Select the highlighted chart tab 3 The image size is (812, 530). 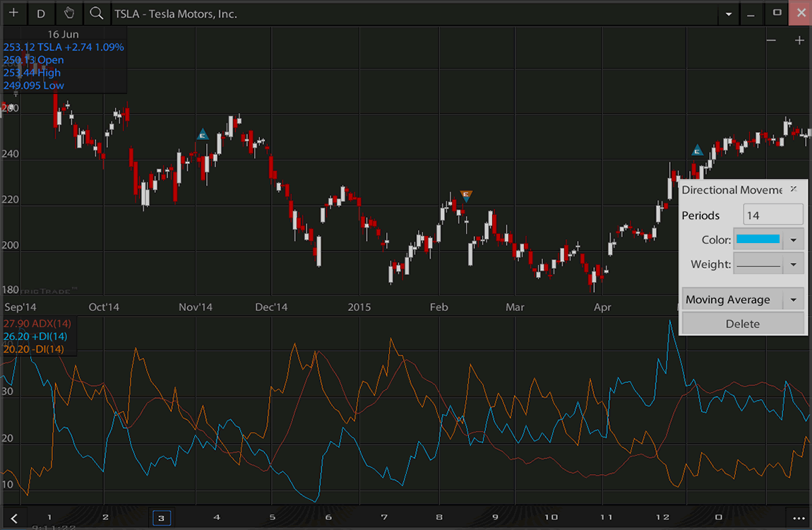pyautogui.click(x=162, y=517)
